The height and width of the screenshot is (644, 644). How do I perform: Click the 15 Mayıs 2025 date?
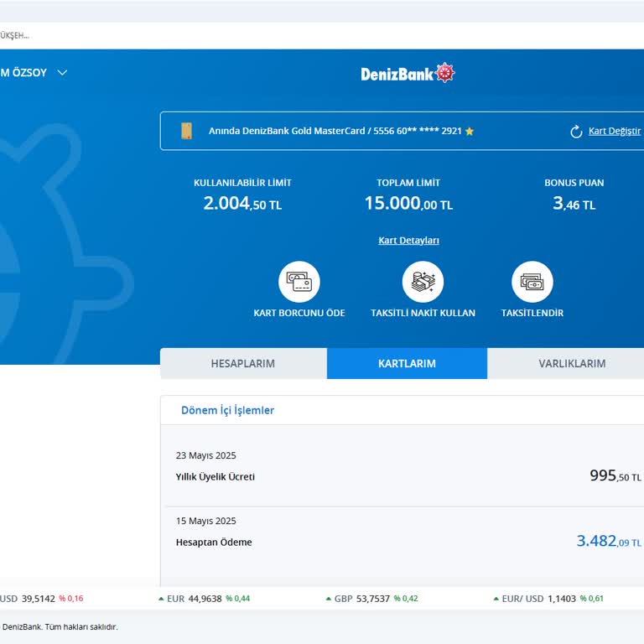pos(205,521)
